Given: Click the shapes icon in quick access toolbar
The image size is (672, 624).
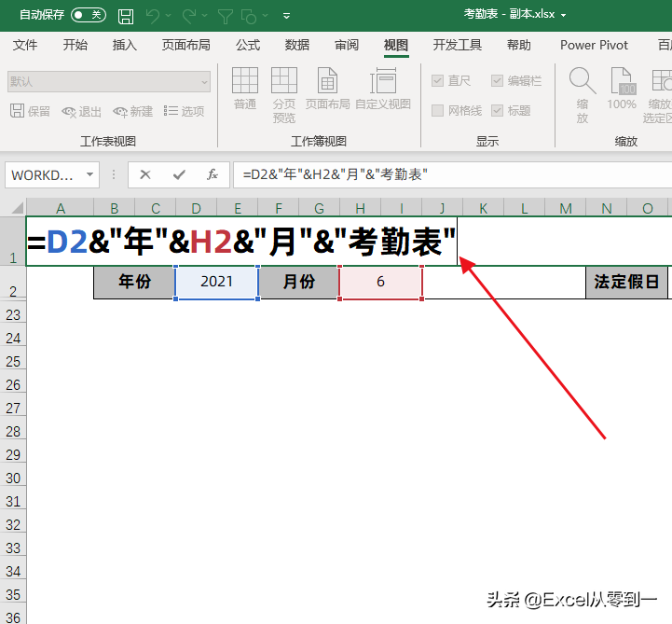Looking at the screenshot, I should click(249, 16).
